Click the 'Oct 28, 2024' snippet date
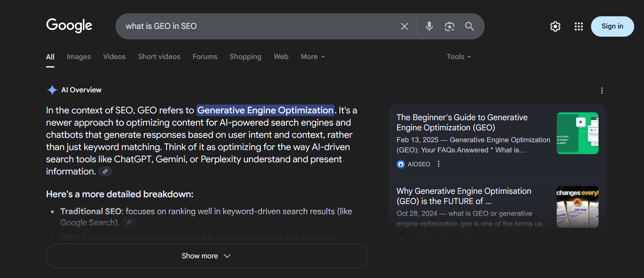 pos(417,214)
